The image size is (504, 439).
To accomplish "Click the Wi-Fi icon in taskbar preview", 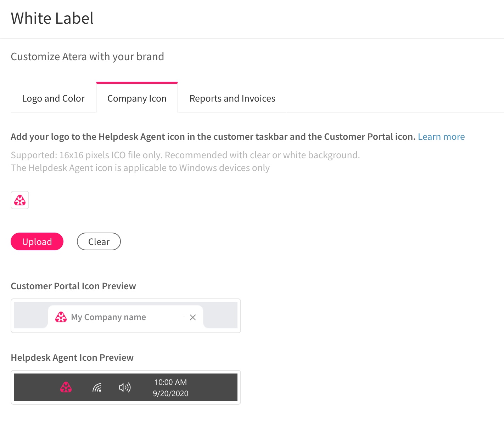I will [x=97, y=388].
